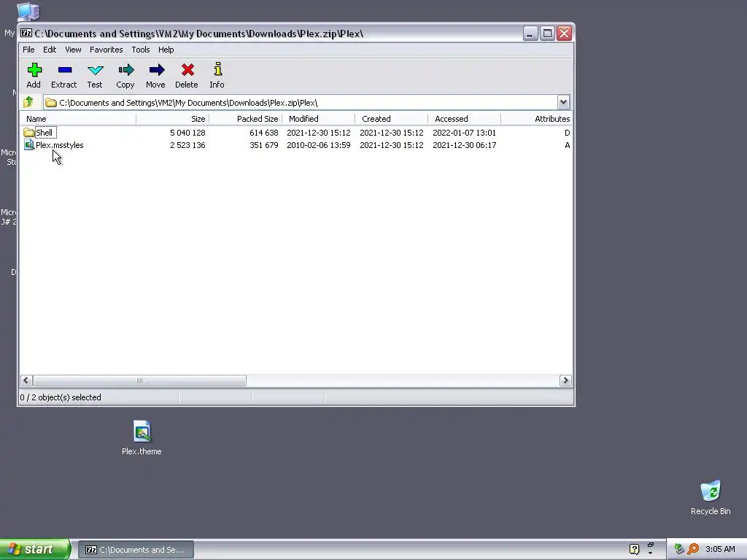Open the Windows start menu
Image resolution: width=747 pixels, height=560 pixels.
(x=35, y=549)
